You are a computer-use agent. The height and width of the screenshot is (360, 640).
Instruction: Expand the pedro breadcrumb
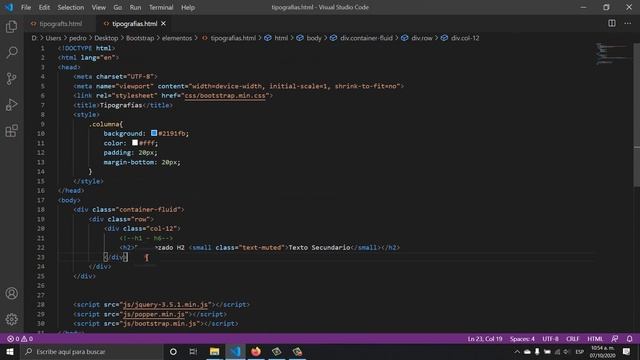tap(78, 38)
